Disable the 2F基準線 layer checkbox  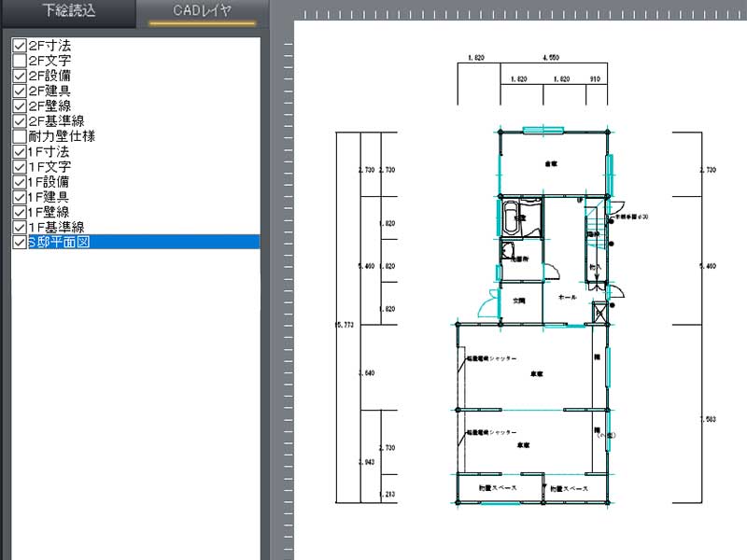click(x=19, y=121)
